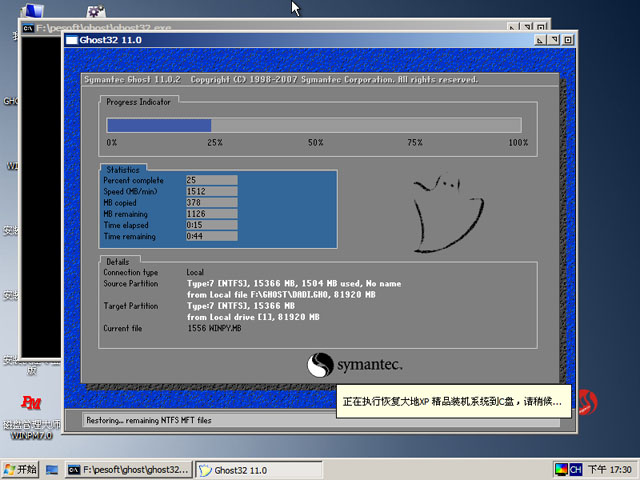Screen dimensions: 640x480
Task: Click the Symantec Ghost 11.0.2 copyright header
Action: 281,80
